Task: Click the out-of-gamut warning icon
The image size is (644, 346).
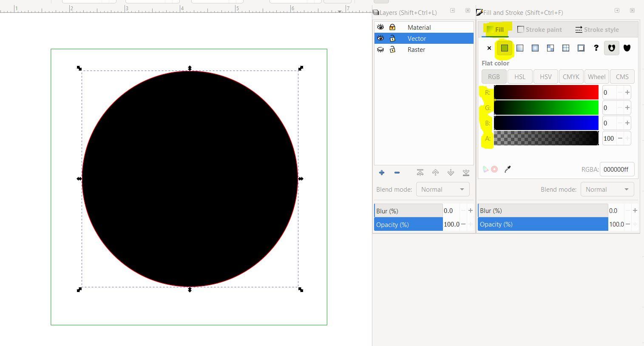Action: (494, 169)
